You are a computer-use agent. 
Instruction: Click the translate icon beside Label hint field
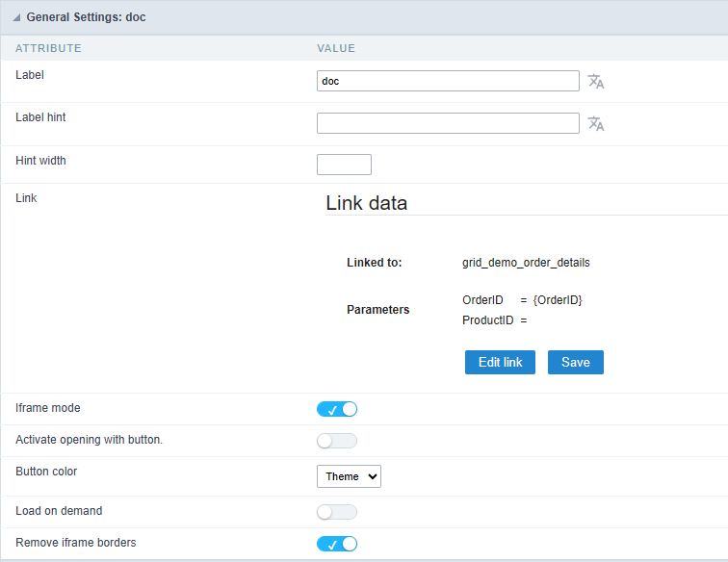(x=596, y=123)
